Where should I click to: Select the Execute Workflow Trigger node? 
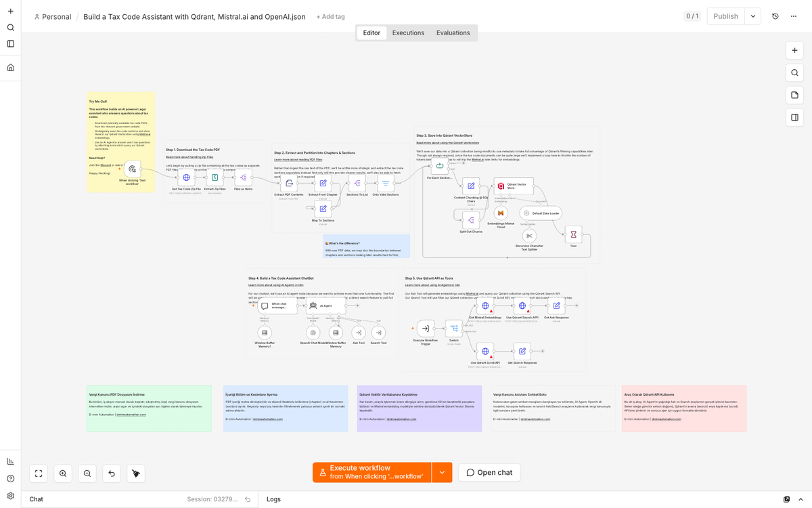pos(426,329)
